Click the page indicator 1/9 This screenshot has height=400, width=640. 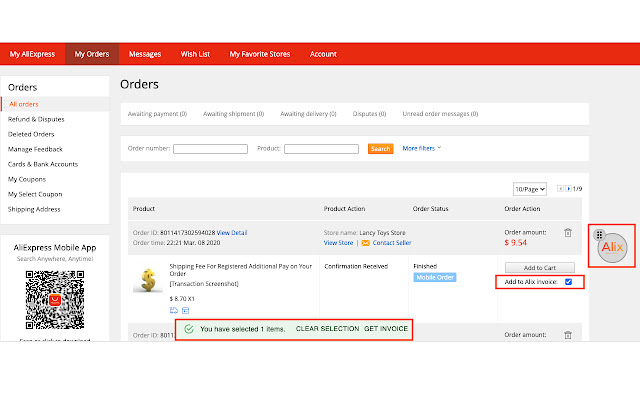click(577, 189)
